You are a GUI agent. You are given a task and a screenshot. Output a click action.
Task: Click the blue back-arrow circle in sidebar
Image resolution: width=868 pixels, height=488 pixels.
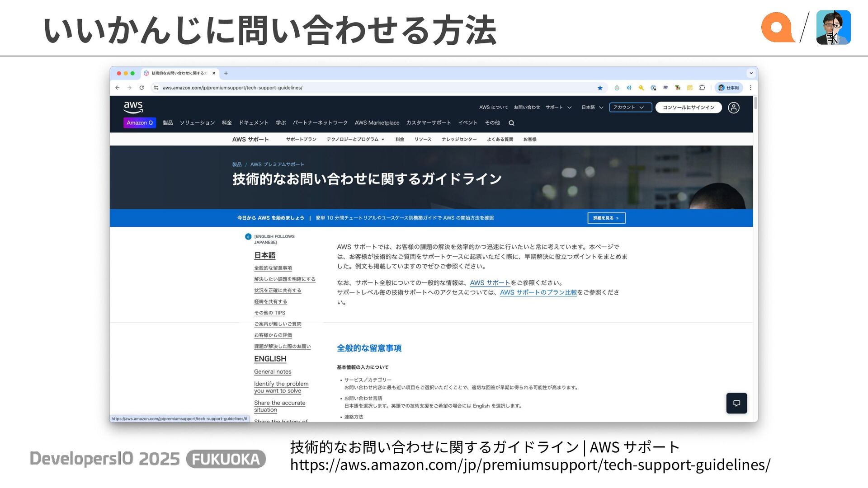point(248,237)
